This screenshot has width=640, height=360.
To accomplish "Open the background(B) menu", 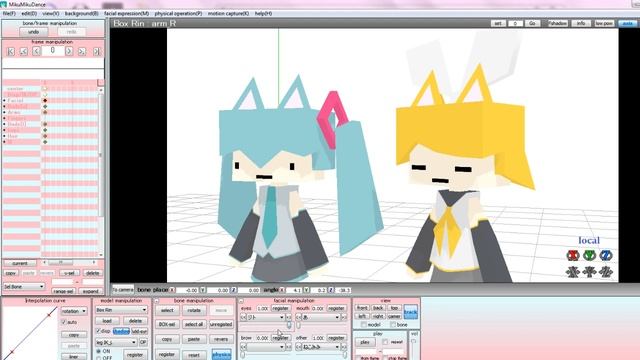I will (81, 13).
